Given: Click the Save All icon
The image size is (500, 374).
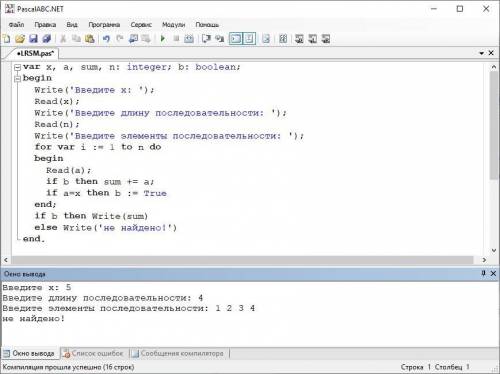Looking at the screenshot, I should (47, 39).
